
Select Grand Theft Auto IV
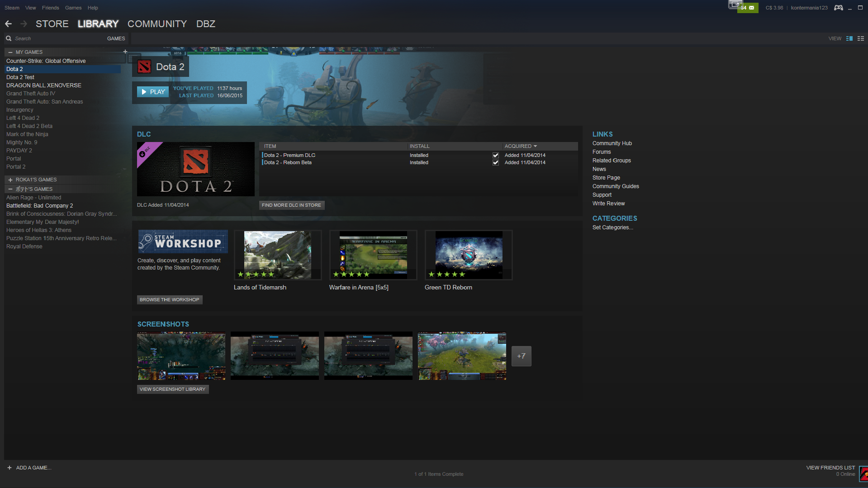(x=31, y=94)
